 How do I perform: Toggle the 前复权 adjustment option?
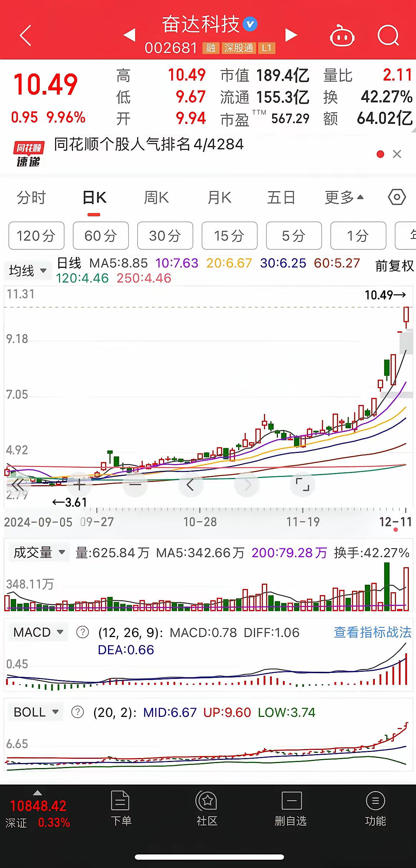coord(395,266)
